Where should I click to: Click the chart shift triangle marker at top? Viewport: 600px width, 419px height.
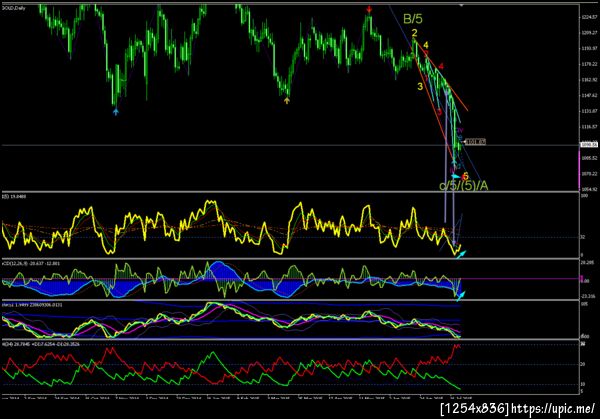[461, 5]
